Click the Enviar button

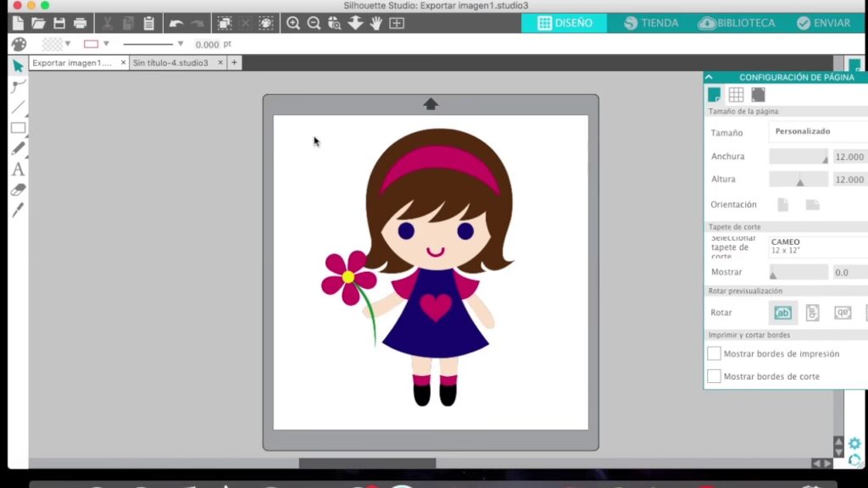click(821, 23)
